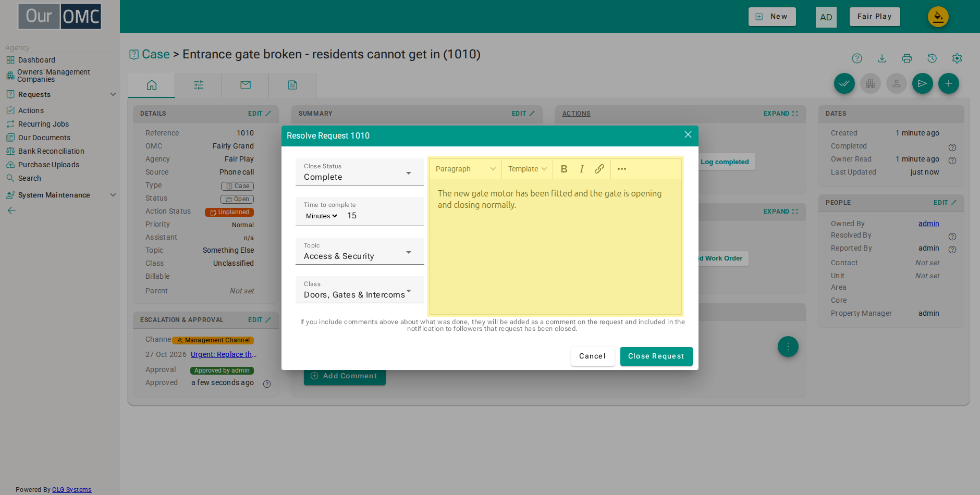Open Dashboard in sidebar
This screenshot has height=495, width=980.
(36, 60)
